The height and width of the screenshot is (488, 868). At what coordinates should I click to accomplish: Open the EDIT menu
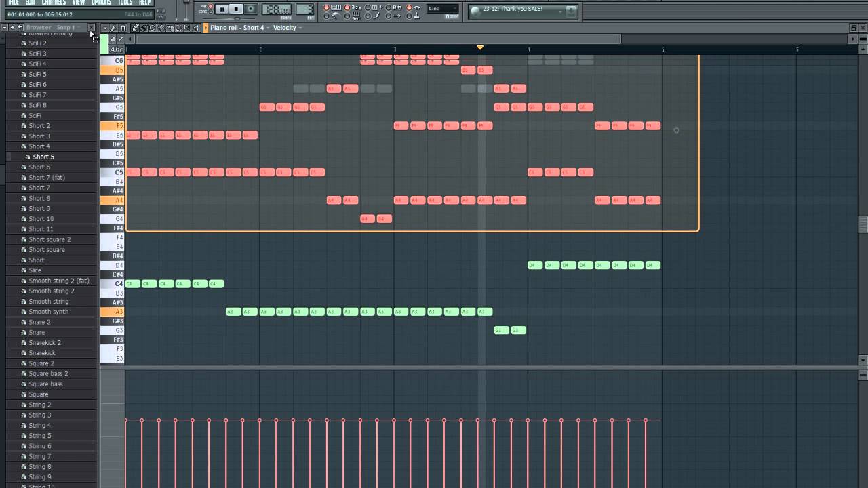click(31, 3)
